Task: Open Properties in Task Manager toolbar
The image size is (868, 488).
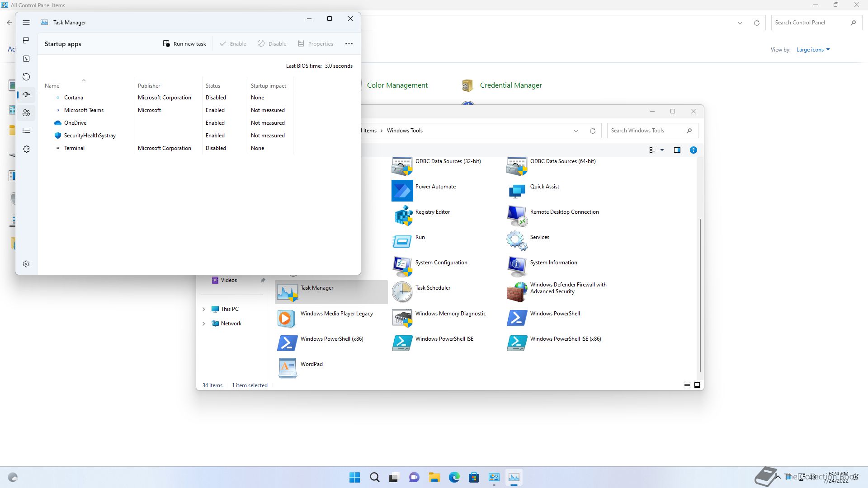Action: pos(316,44)
